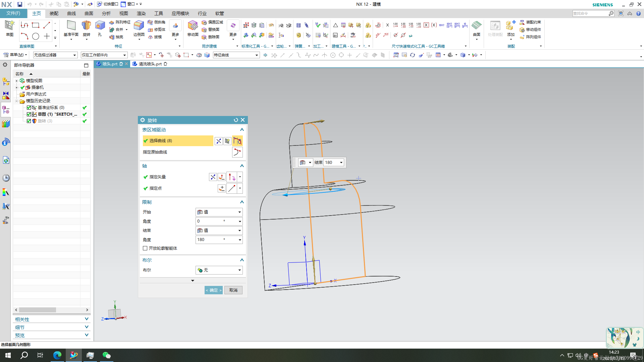This screenshot has height=362, width=644.
Task: Click the 切换窗口 button
Action: pos(108,4)
